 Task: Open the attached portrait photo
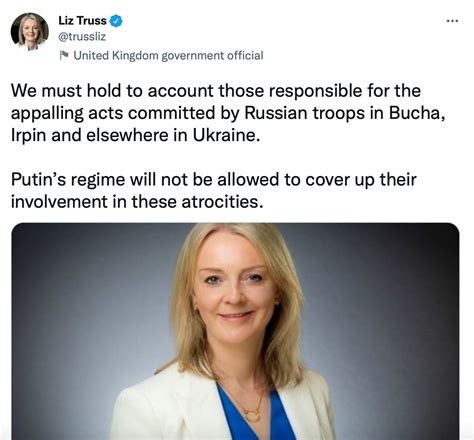[235, 331]
